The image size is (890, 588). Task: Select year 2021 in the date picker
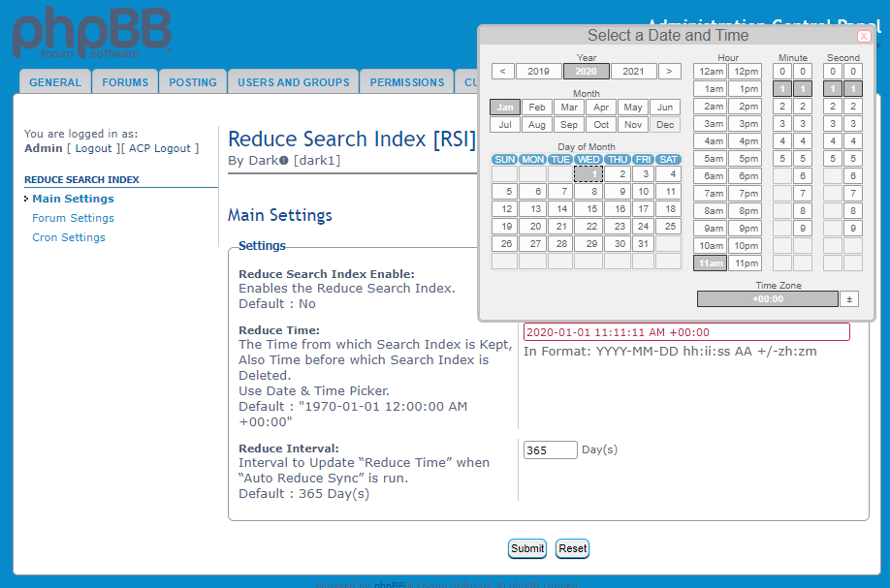(x=633, y=72)
